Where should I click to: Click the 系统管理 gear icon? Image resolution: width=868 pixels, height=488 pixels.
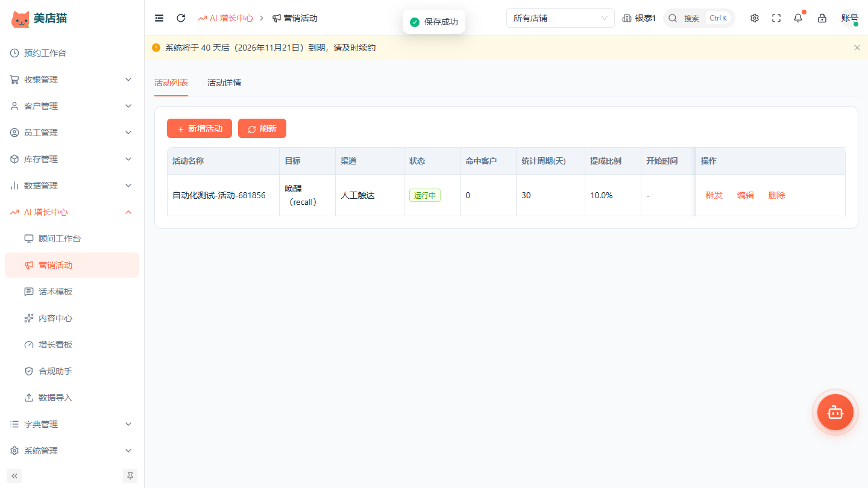(14, 451)
